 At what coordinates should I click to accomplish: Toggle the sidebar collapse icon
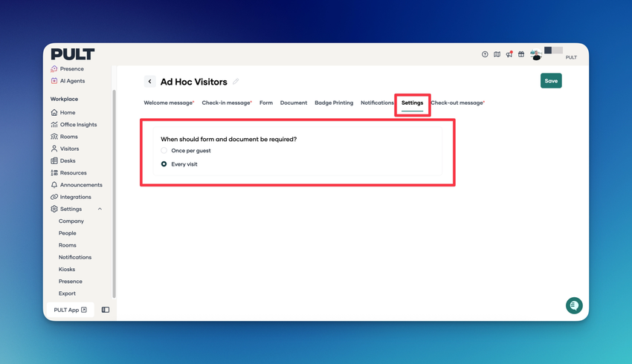point(106,310)
